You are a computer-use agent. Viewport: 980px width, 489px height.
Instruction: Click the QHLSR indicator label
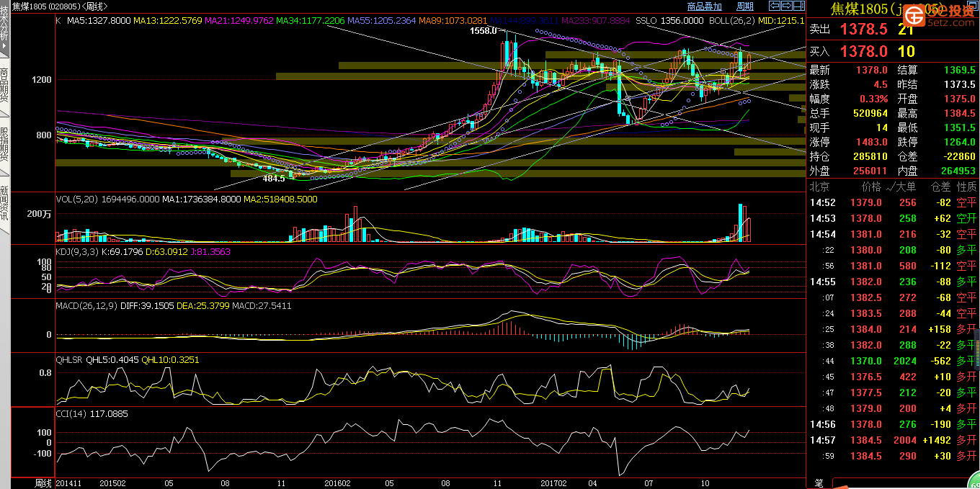tap(70, 359)
